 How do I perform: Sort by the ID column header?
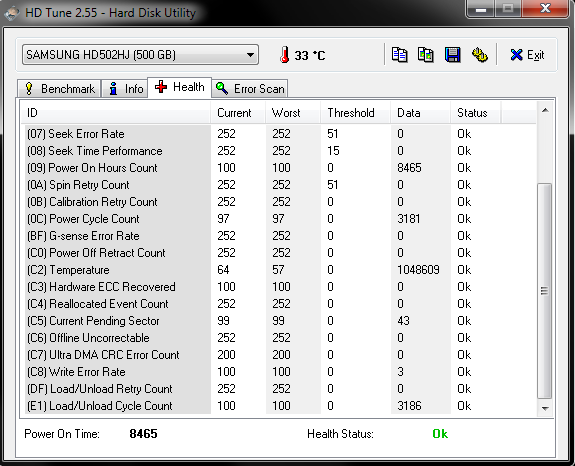(115, 113)
